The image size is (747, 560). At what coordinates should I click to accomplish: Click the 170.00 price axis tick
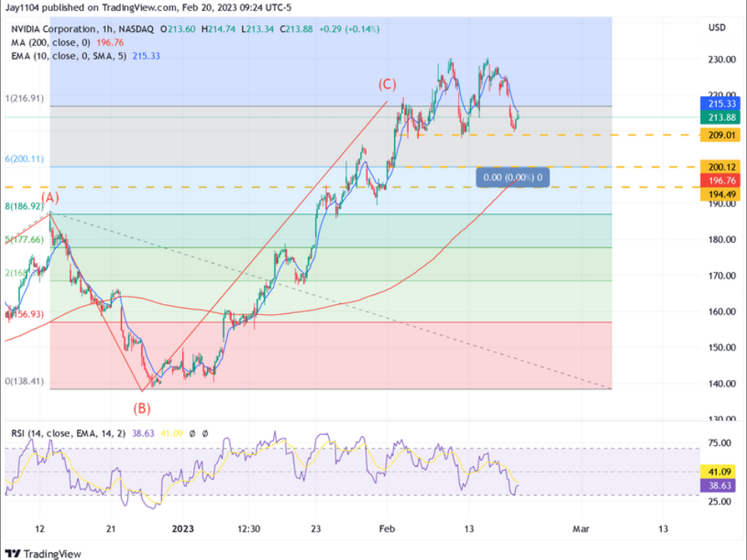[721, 275]
